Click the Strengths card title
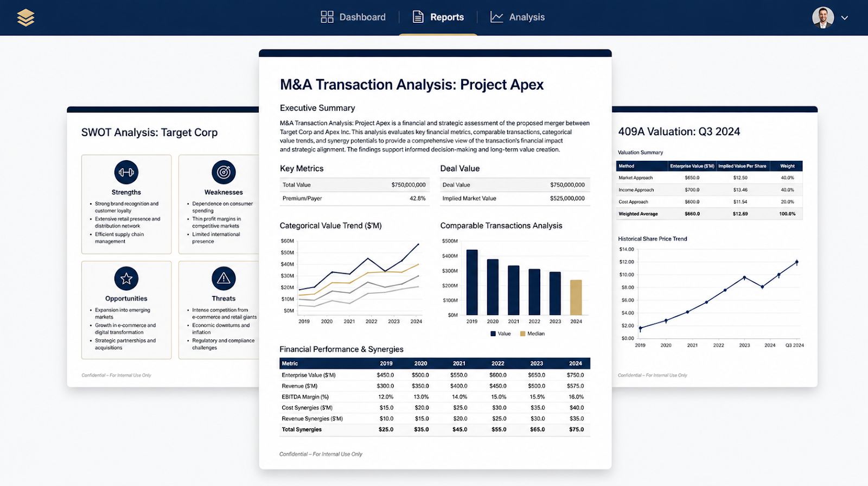 point(126,192)
